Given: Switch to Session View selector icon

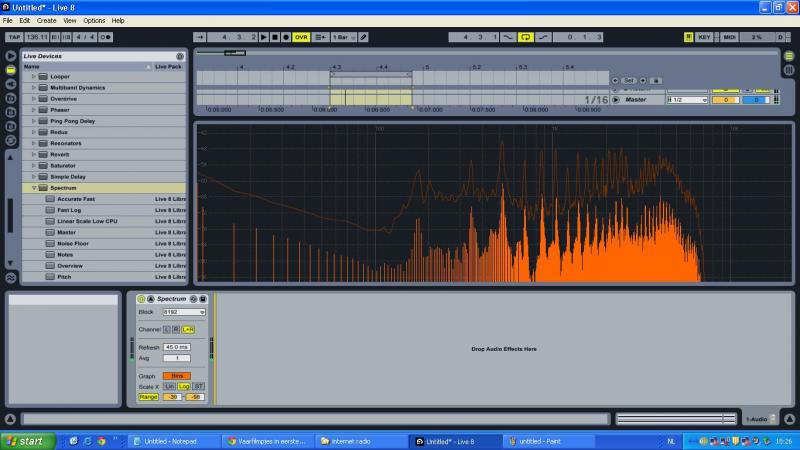Looking at the screenshot, I should click(789, 70).
